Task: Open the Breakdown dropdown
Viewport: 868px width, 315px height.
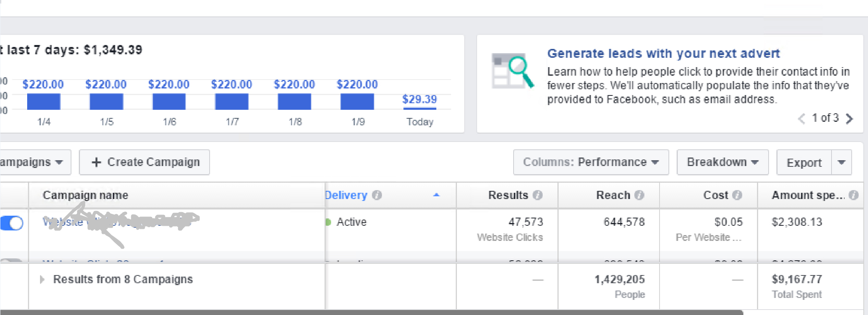Action: pos(722,162)
